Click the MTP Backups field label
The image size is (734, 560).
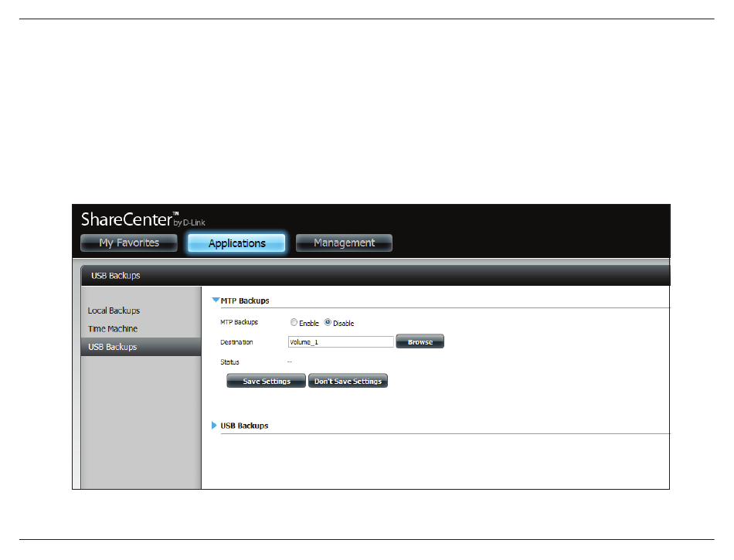239,322
